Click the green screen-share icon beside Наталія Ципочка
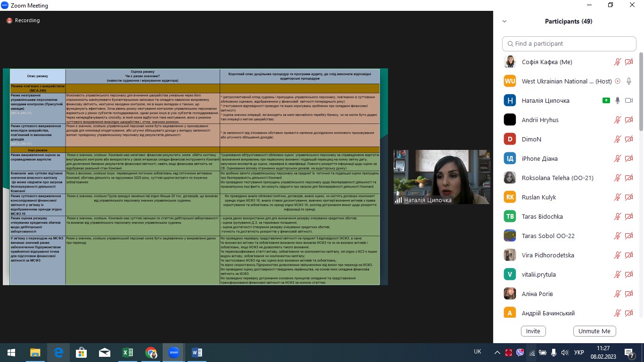644x362 pixels. pos(606,101)
